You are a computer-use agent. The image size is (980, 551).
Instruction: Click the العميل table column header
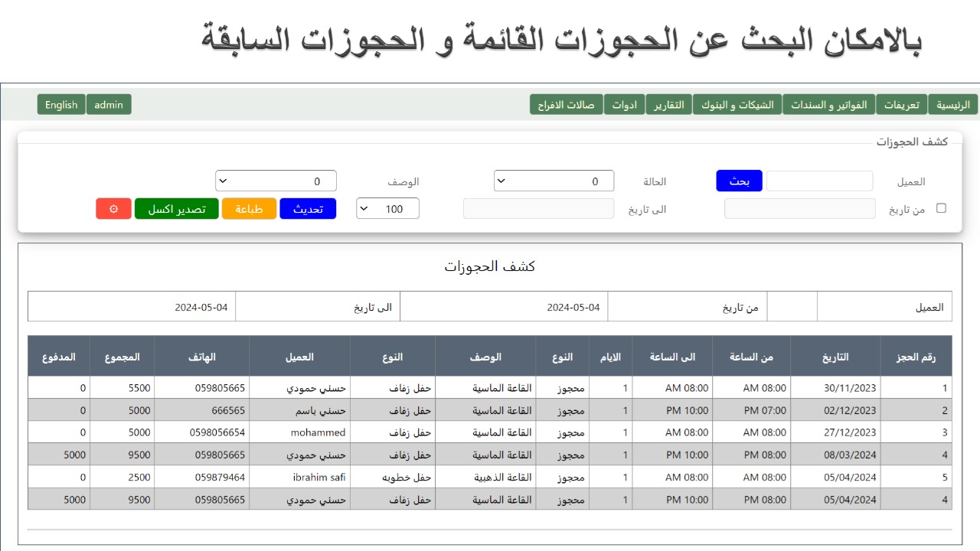(x=299, y=357)
